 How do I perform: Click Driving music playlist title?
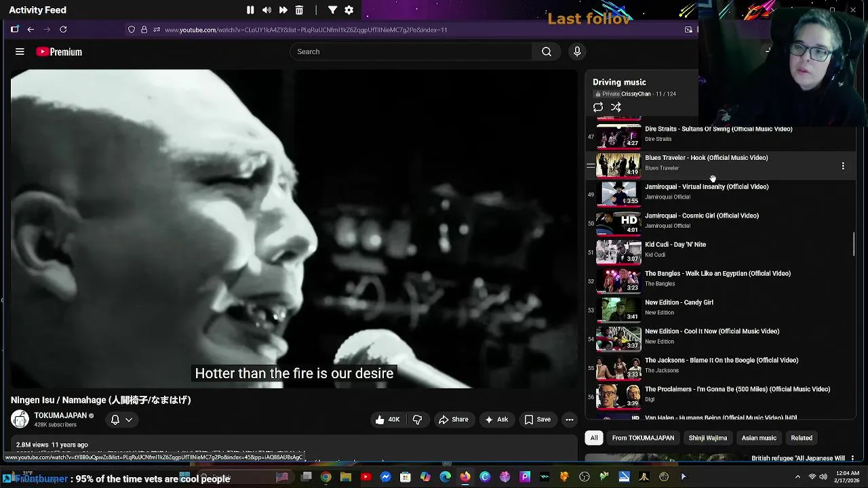tap(619, 82)
